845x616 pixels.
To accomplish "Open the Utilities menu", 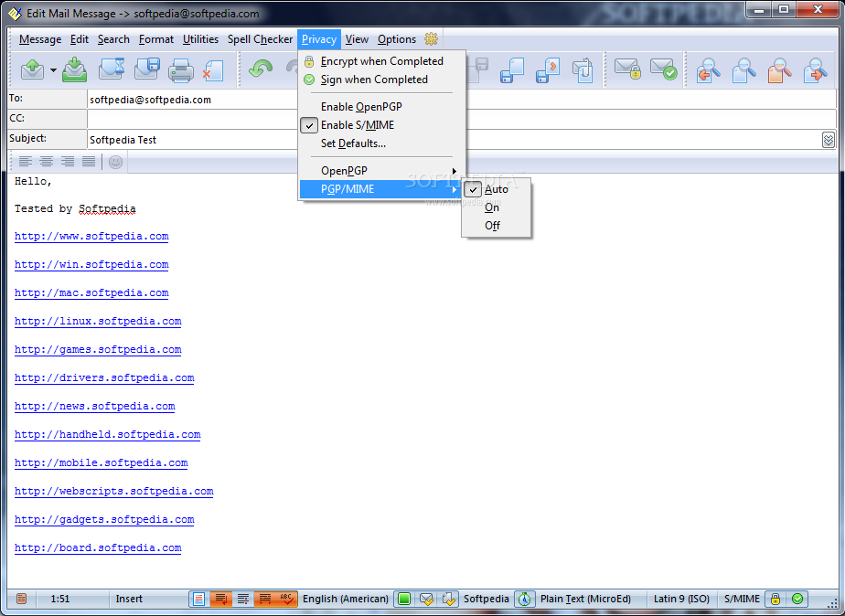I will [x=200, y=39].
